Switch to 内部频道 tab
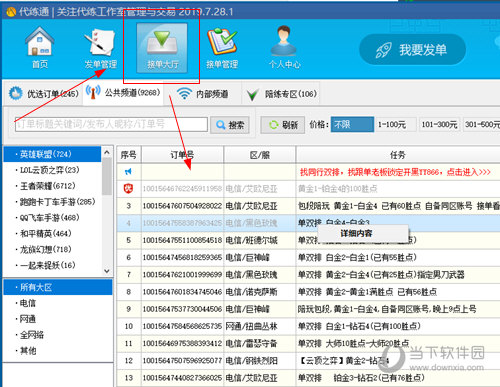 (203, 94)
